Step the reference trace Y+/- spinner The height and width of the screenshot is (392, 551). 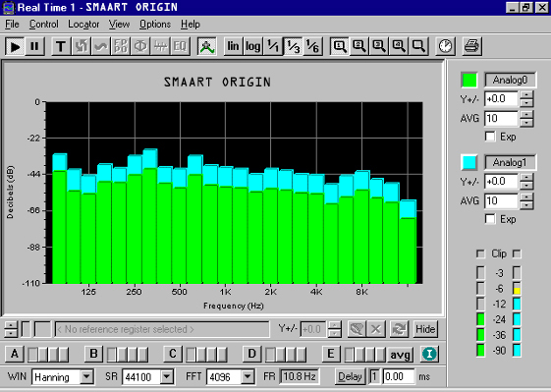pos(335,329)
